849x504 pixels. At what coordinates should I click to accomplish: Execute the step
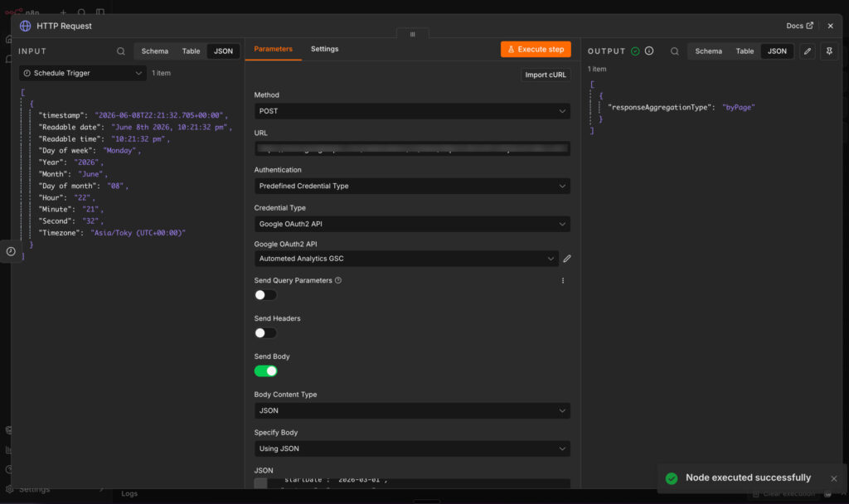coord(536,49)
